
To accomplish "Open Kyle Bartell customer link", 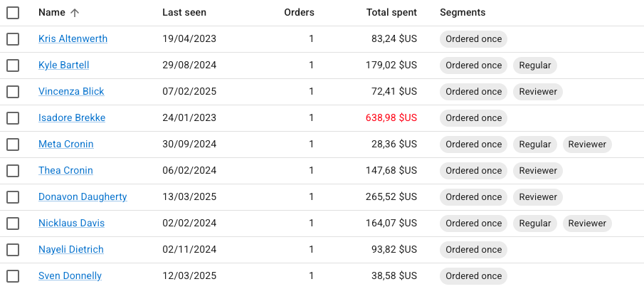I will pyautogui.click(x=64, y=65).
